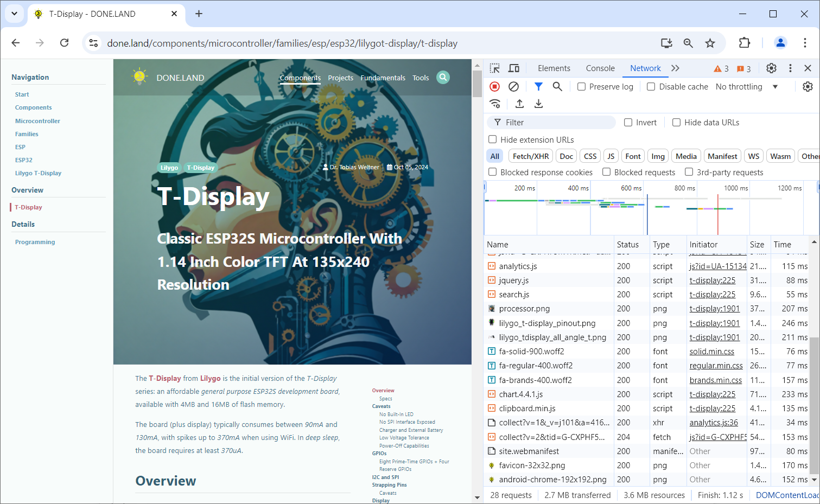Toggle the device toolbar icon
The width and height of the screenshot is (820, 504).
pyautogui.click(x=513, y=68)
